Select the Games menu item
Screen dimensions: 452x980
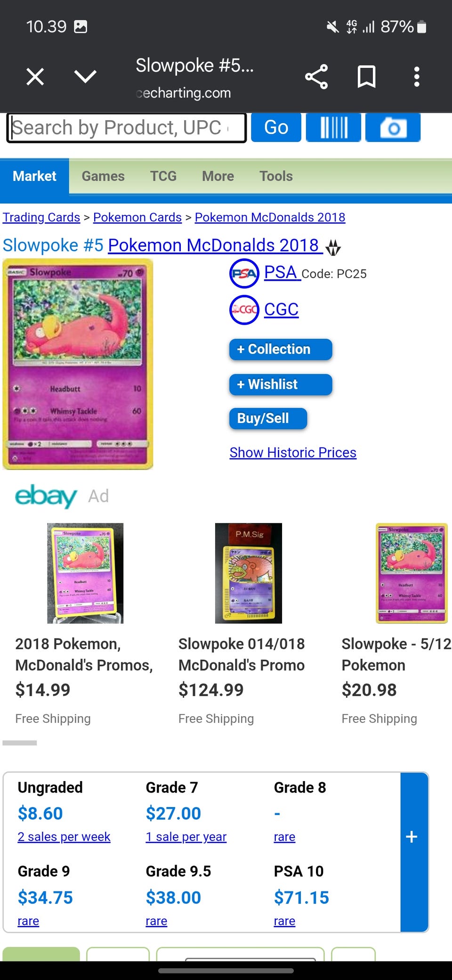(x=103, y=176)
